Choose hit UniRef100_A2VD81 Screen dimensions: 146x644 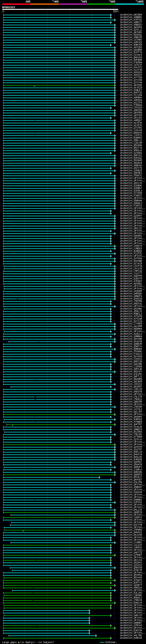(x=131, y=153)
